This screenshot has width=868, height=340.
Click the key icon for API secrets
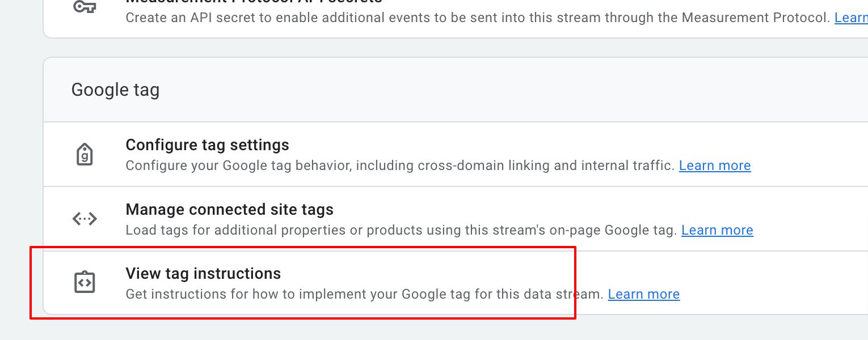tap(85, 6)
